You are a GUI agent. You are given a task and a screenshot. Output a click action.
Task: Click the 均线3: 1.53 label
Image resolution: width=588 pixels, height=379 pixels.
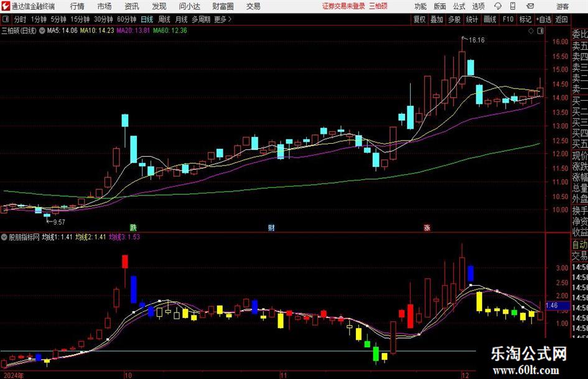coord(124,236)
